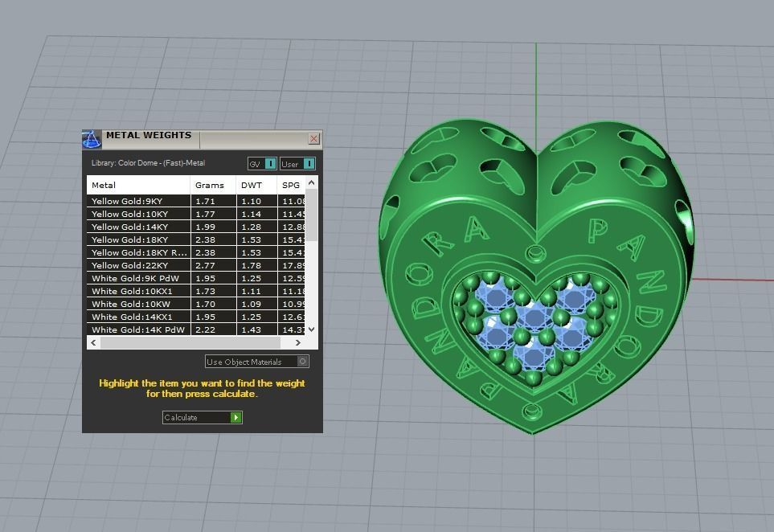Select the Yellow Gold:22KY row
Image resolution: width=774 pixels, height=532 pixels.
click(x=196, y=265)
